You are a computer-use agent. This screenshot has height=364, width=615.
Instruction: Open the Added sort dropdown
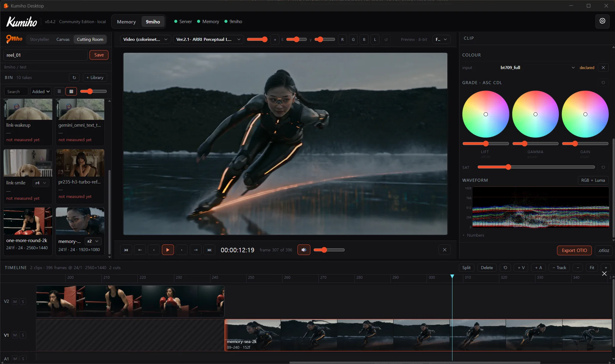pyautogui.click(x=41, y=91)
